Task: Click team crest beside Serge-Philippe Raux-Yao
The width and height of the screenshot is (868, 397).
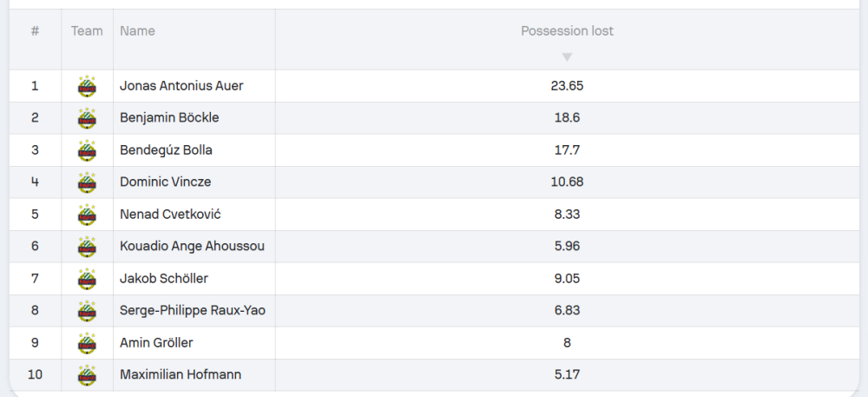Action: point(87,311)
